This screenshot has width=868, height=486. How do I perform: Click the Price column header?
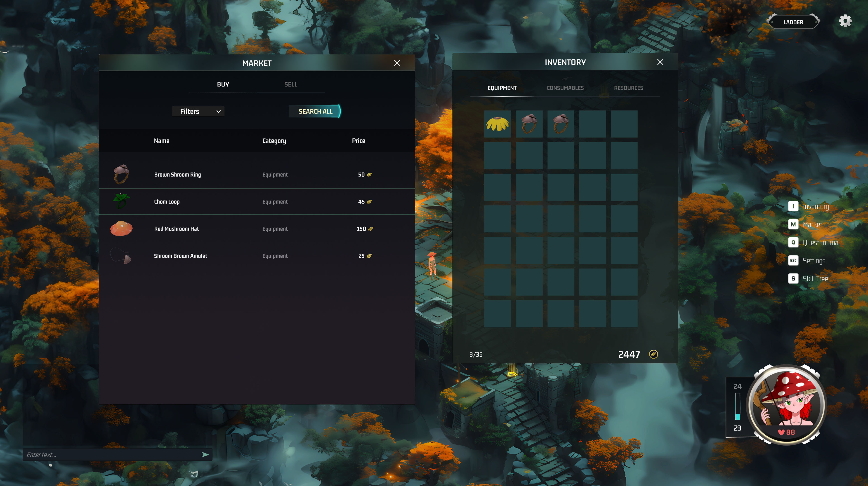(358, 141)
